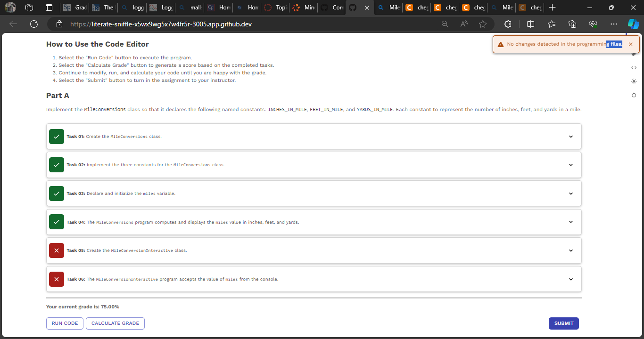This screenshot has height=339, width=644.
Task: Open the code view from the right sidebar
Action: 634,67
